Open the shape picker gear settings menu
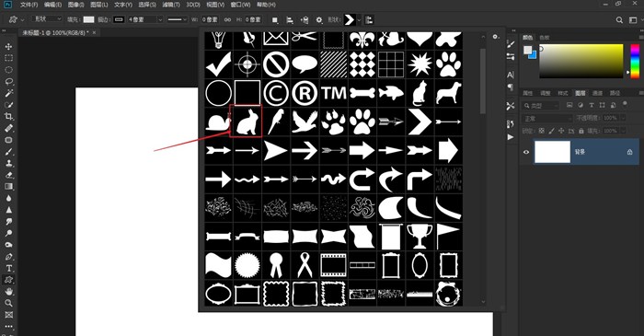The height and width of the screenshot is (336, 644). [x=496, y=37]
